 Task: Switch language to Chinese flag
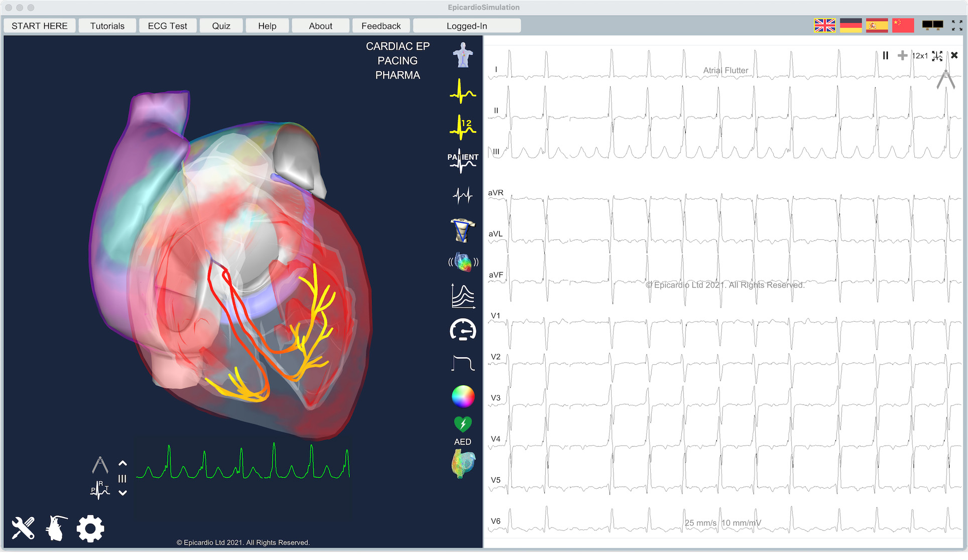903,25
